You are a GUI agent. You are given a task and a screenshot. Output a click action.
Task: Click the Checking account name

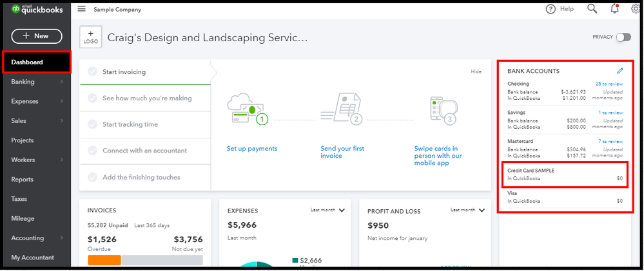518,84
